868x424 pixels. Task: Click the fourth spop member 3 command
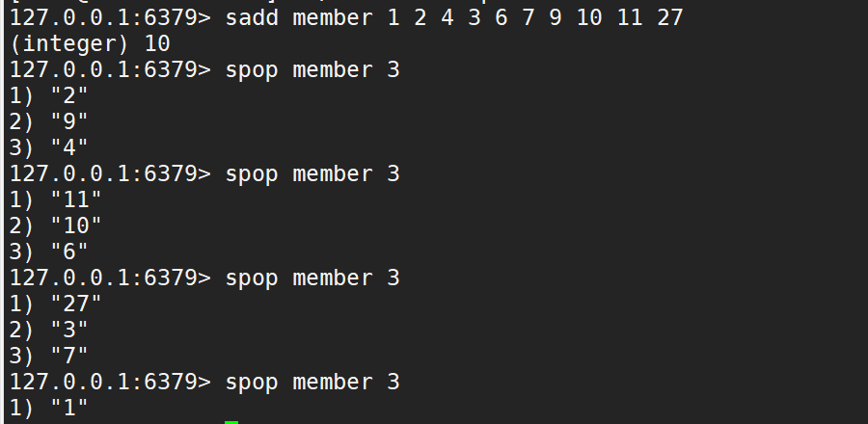[312, 382]
